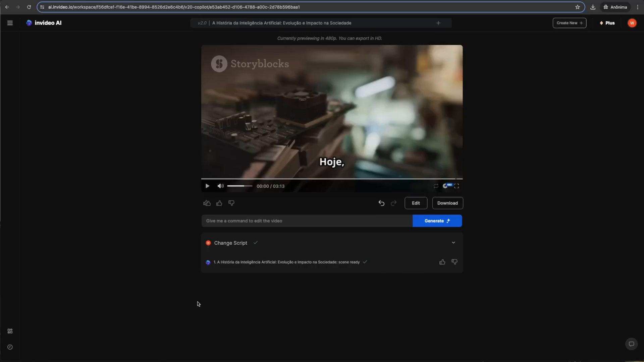Open the chat support bubble
Viewport: 644px width, 362px height.
pos(632,344)
